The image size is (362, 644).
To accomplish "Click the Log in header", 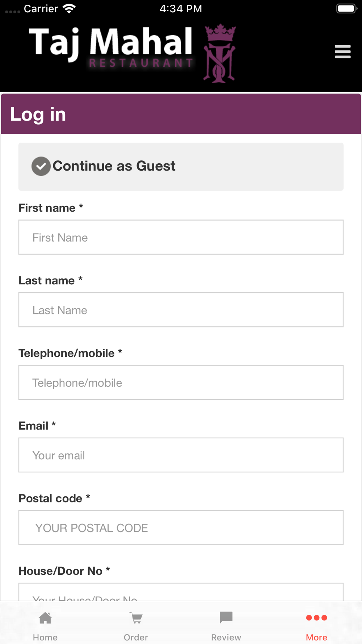I will [181, 114].
